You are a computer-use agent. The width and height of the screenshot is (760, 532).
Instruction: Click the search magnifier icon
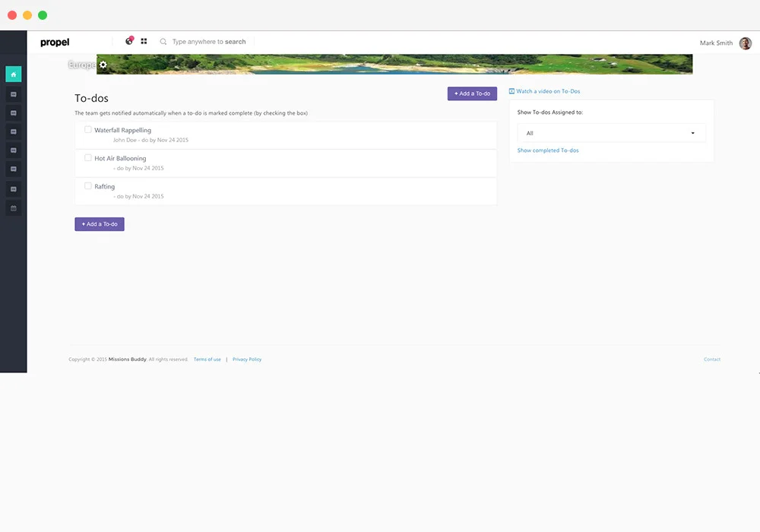pos(163,42)
